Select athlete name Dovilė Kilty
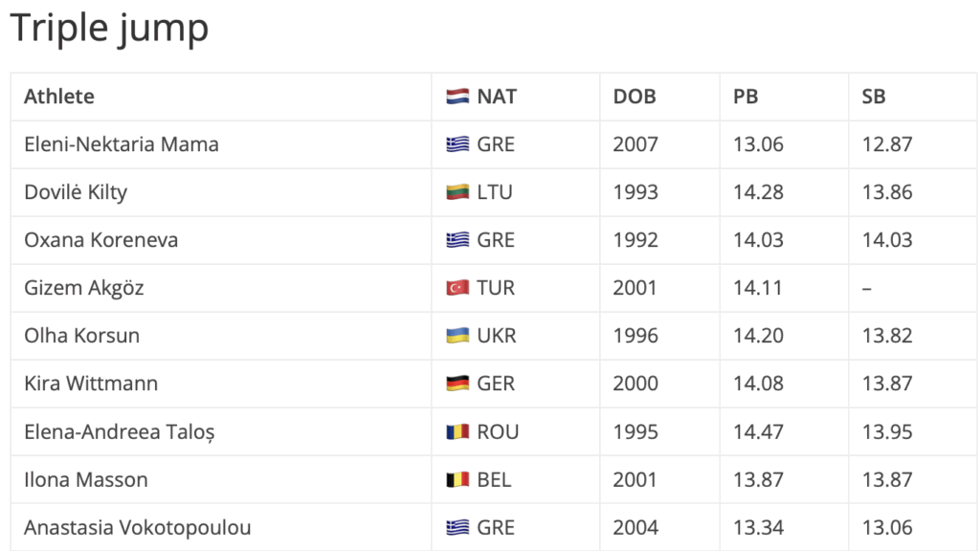The height and width of the screenshot is (551, 980). 76,192
